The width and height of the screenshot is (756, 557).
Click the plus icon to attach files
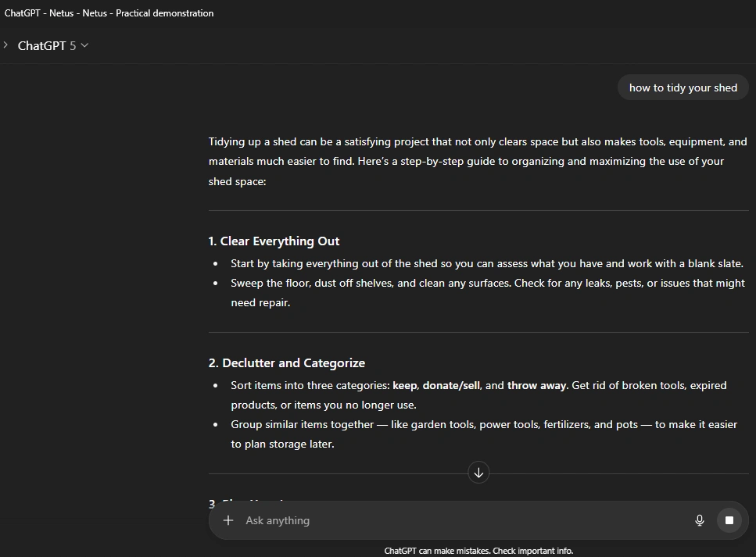pyautogui.click(x=228, y=520)
